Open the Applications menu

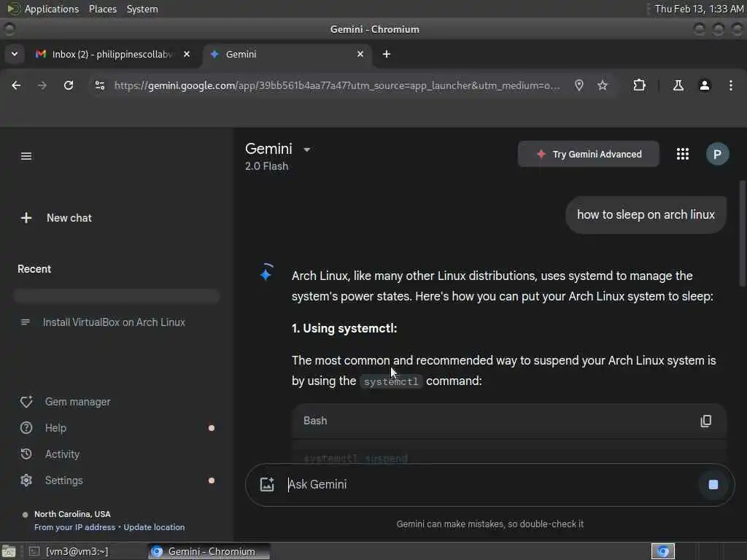tap(52, 9)
